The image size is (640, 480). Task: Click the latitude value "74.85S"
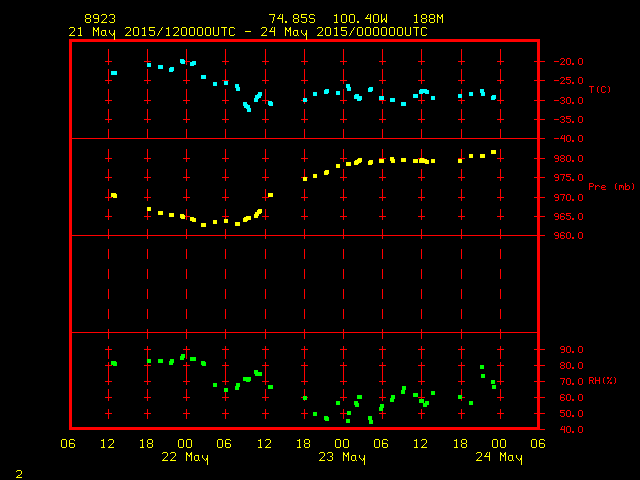[x=292, y=19]
